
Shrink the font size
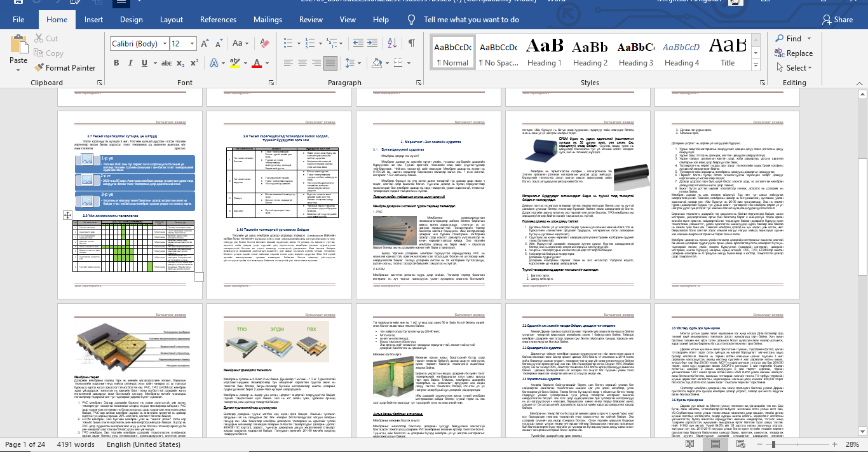[219, 44]
